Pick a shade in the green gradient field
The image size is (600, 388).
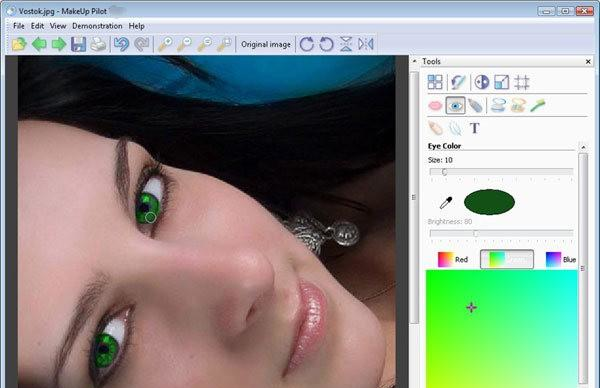(x=502, y=329)
